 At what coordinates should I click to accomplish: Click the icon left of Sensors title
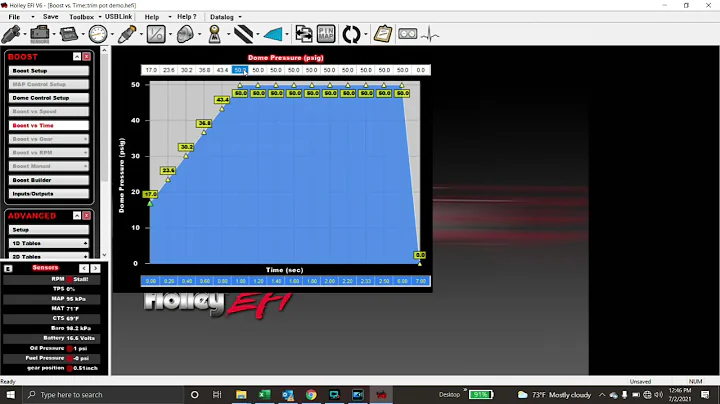point(8,269)
